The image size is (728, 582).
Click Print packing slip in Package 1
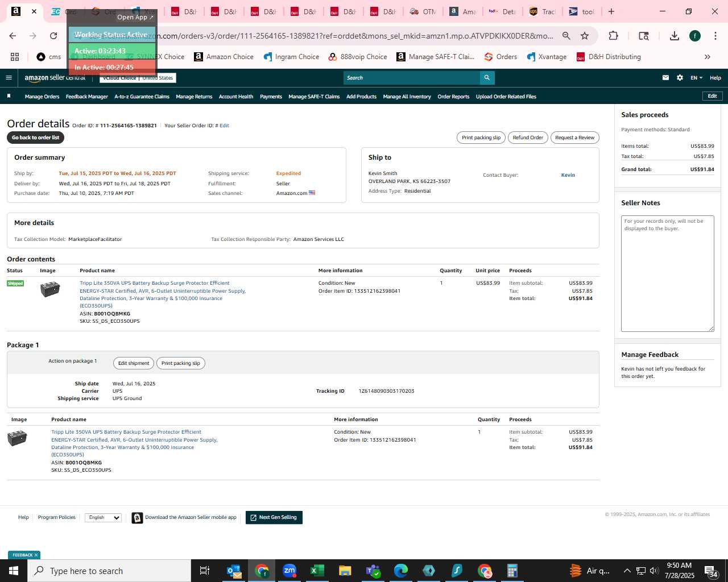click(x=180, y=363)
